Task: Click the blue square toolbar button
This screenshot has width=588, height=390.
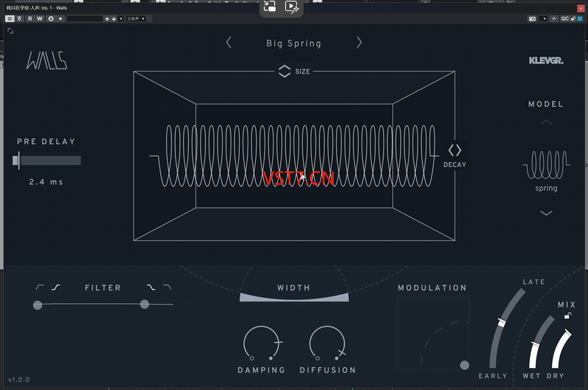Action: click(580, 18)
